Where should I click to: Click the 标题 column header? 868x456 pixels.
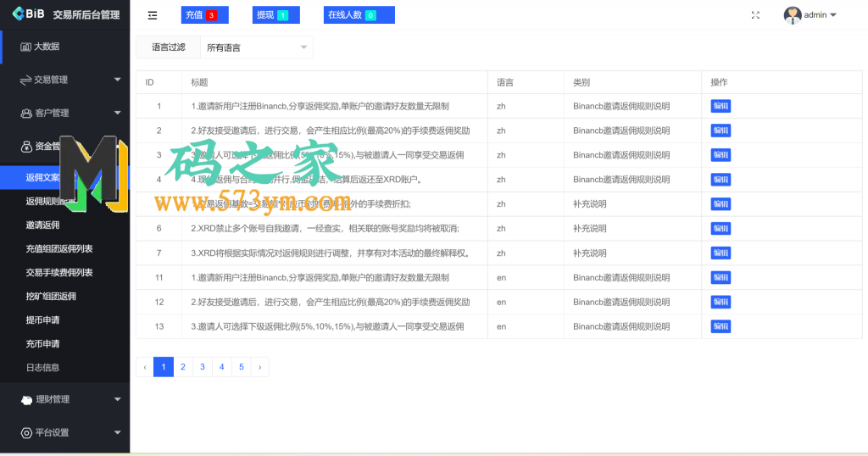(199, 82)
